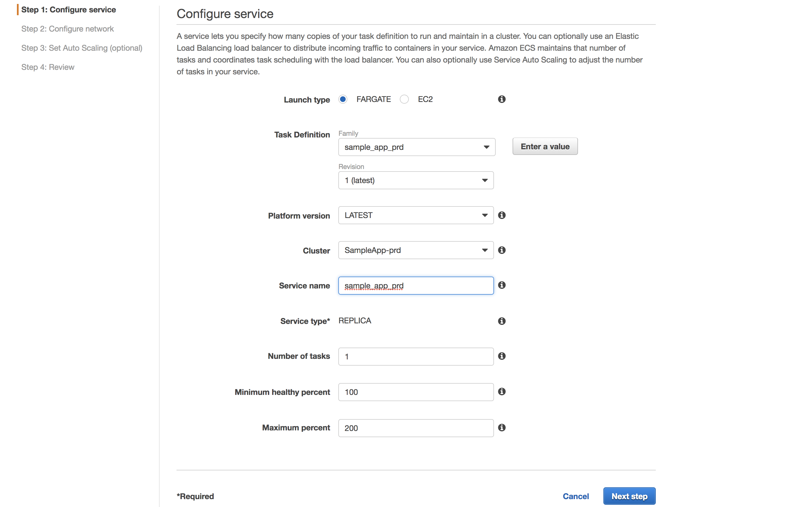Click the Cancel link

point(575,496)
